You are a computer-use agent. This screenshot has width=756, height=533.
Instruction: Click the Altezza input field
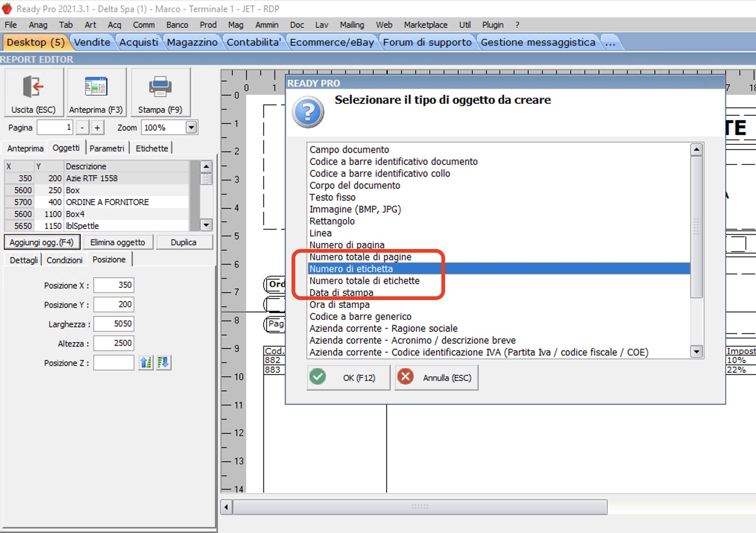114,343
